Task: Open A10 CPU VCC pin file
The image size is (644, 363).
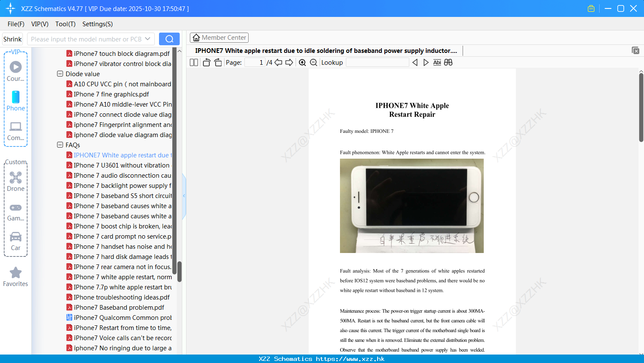Action: (119, 84)
